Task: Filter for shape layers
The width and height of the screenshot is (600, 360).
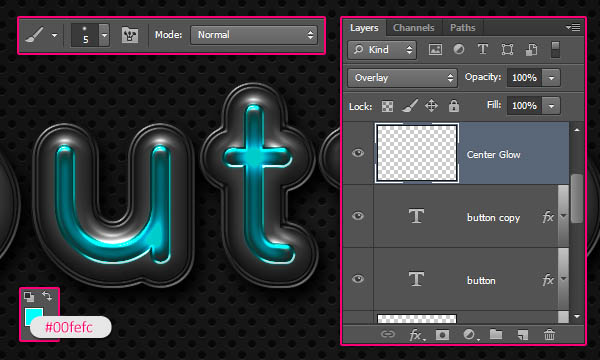Action: point(507,49)
